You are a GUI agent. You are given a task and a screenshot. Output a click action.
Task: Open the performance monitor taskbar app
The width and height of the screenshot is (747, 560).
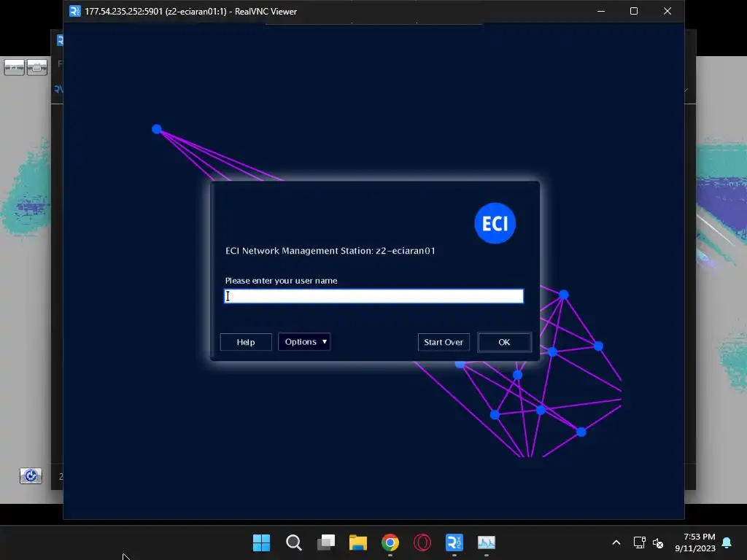click(487, 542)
